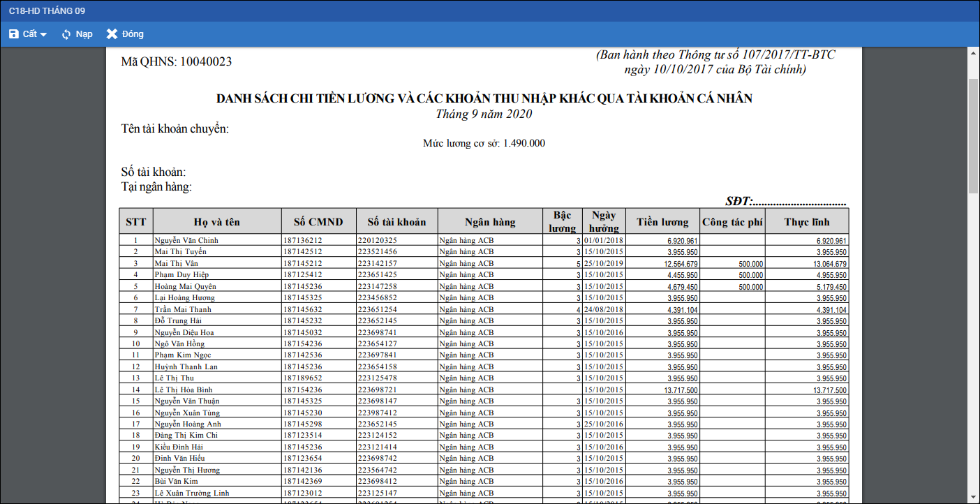The height and width of the screenshot is (504, 980).
Task: Click the X icon beside Đóng
Action: pyautogui.click(x=112, y=34)
